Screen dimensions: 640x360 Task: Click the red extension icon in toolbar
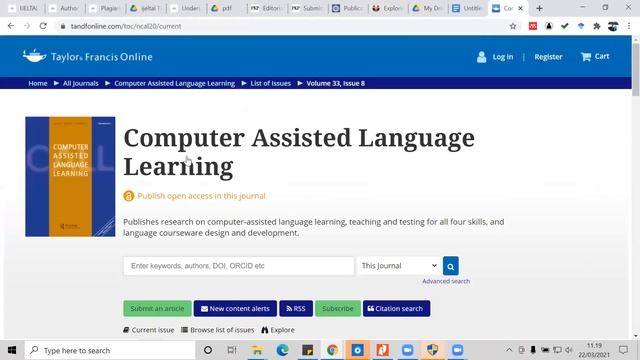tap(533, 26)
